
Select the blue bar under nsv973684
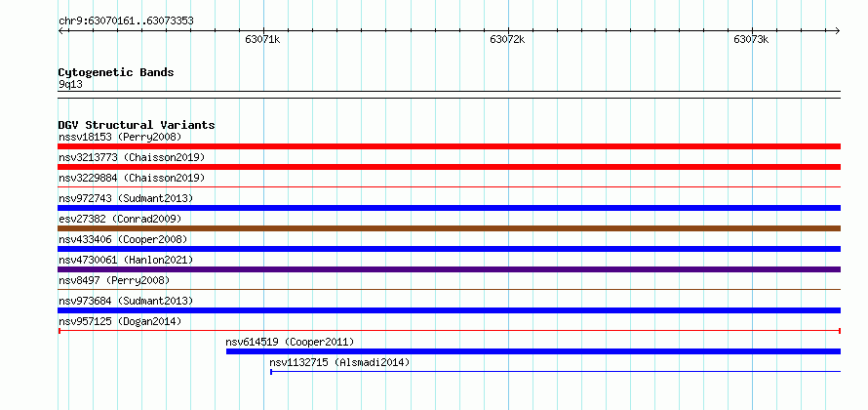[450, 310]
